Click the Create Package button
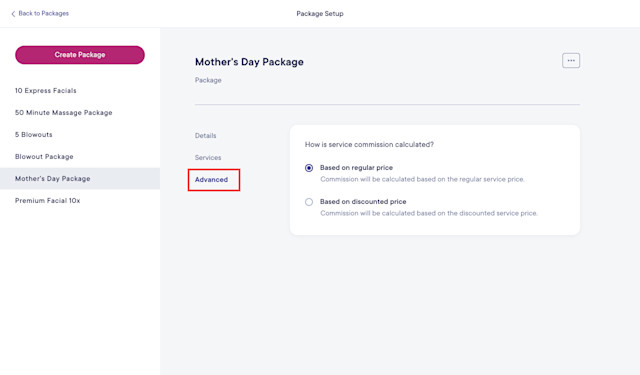 click(80, 55)
